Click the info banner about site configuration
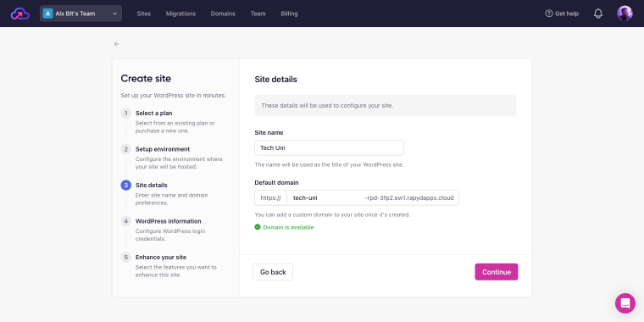644x322 pixels. coord(386,105)
